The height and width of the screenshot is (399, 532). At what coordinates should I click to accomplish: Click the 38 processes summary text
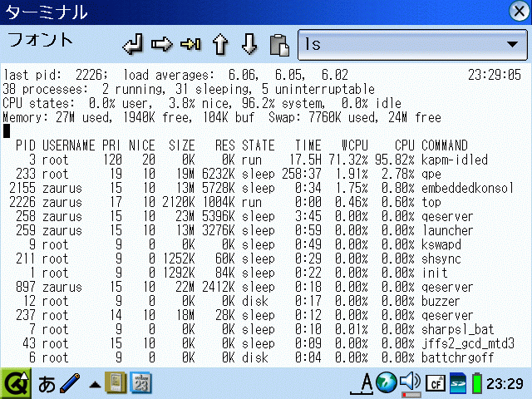[45, 89]
